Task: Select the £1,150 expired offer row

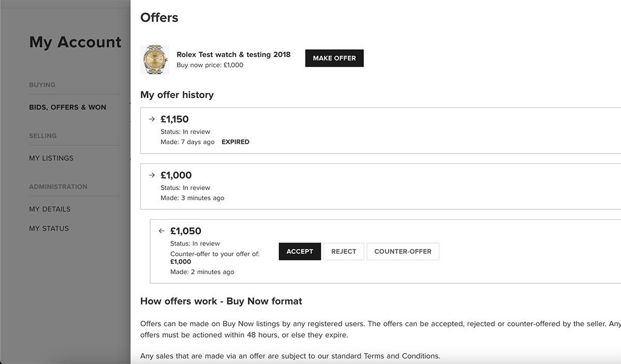Action: click(x=380, y=131)
